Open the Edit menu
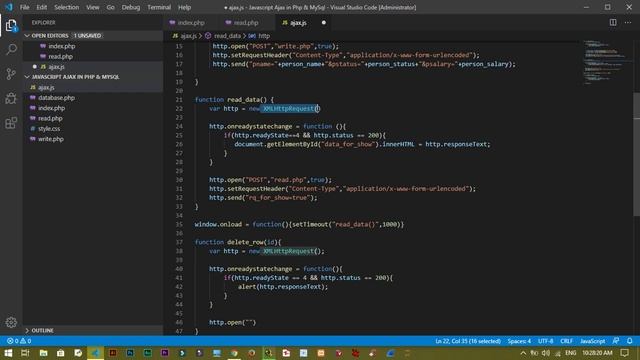640x360 pixels. [42, 7]
